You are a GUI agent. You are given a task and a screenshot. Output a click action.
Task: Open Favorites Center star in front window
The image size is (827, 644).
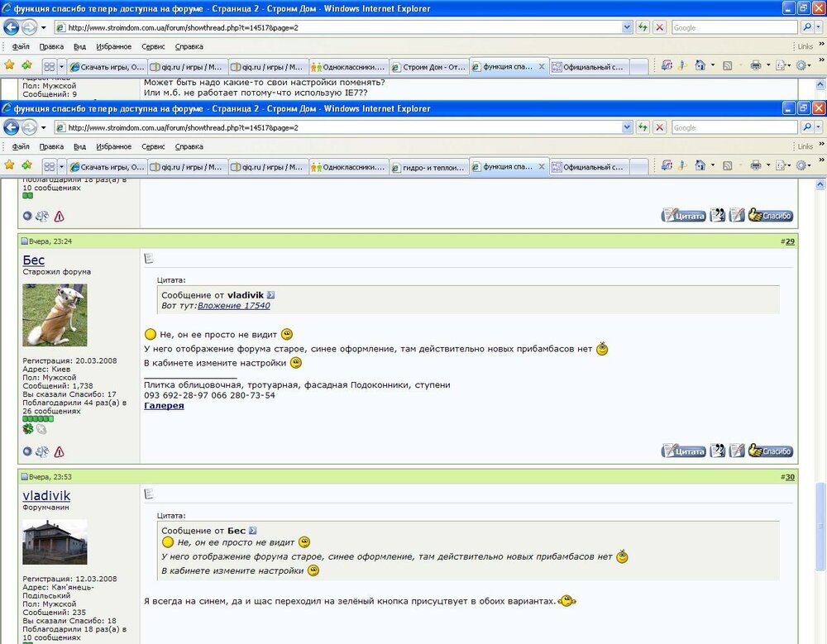pos(9,165)
